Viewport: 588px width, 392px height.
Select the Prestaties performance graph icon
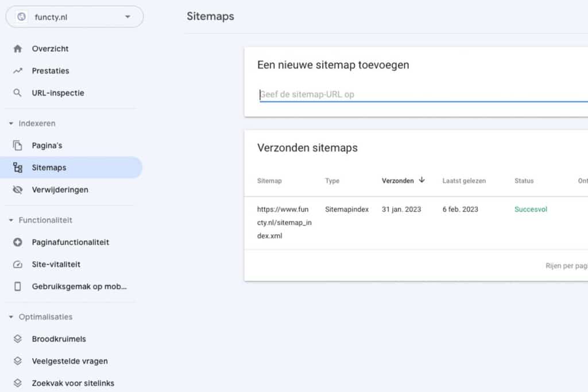[17, 71]
